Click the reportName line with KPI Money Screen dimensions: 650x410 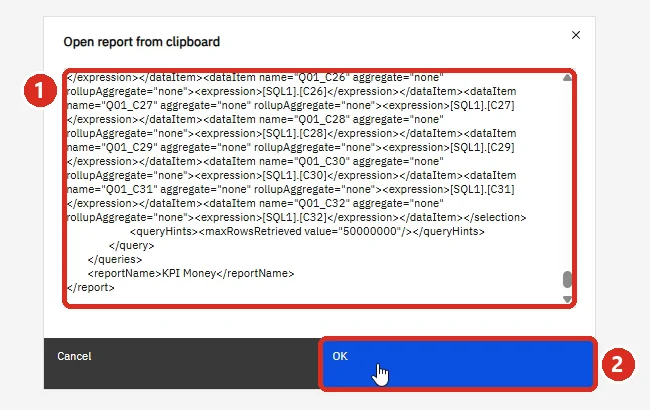pyautogui.click(x=191, y=273)
